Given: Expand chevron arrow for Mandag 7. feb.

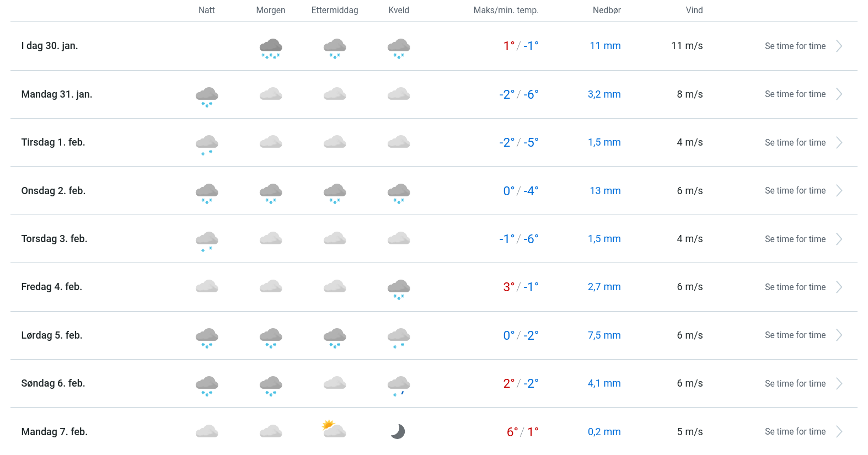Looking at the screenshot, I should click(x=839, y=432).
